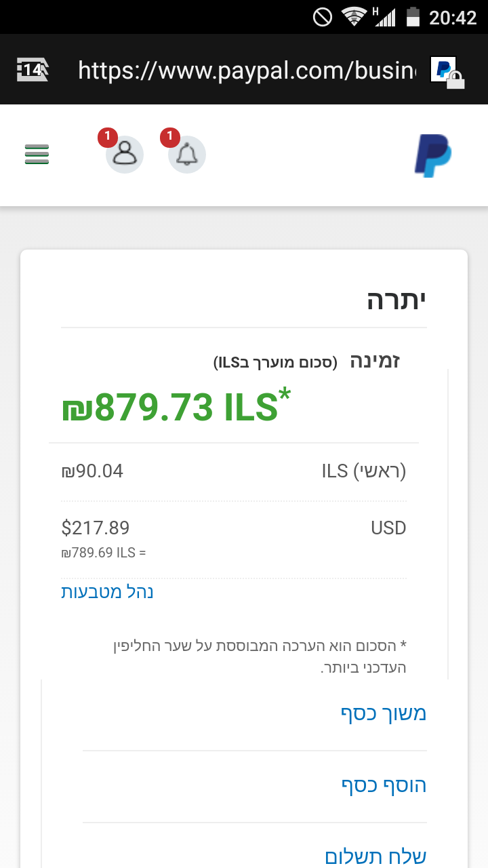Focus the paypal.com URL address field

coord(246,70)
